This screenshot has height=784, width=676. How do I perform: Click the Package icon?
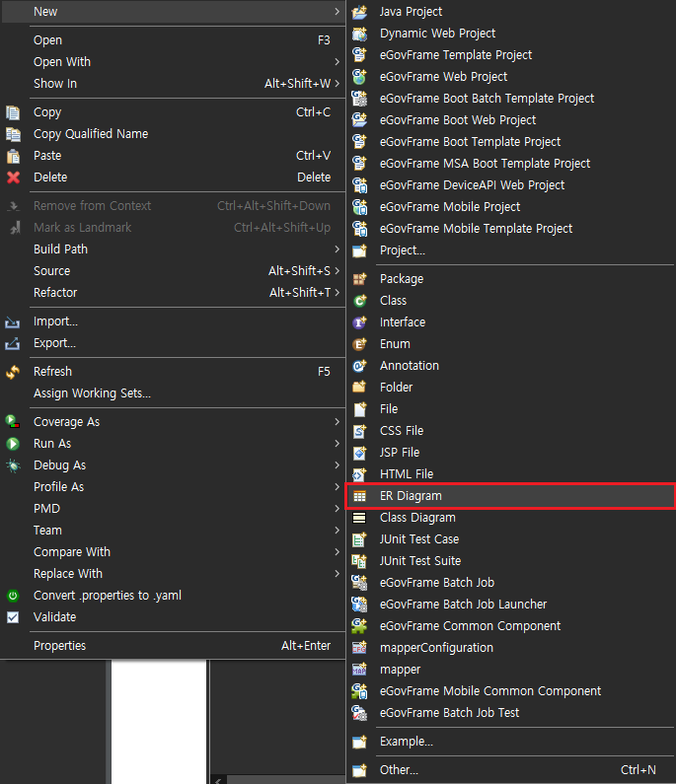359,278
